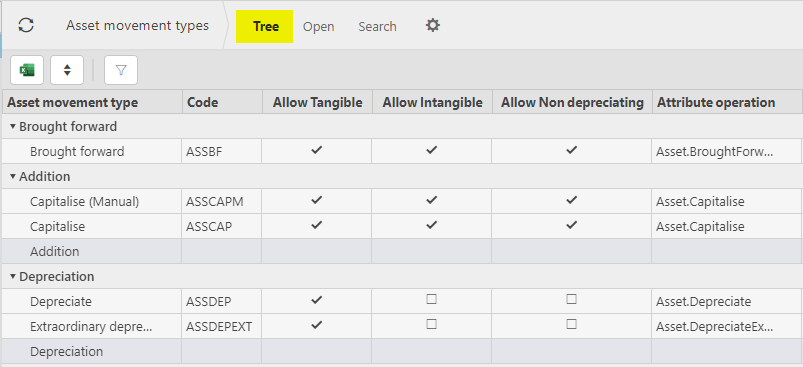Export grid to Excel

tap(27, 70)
